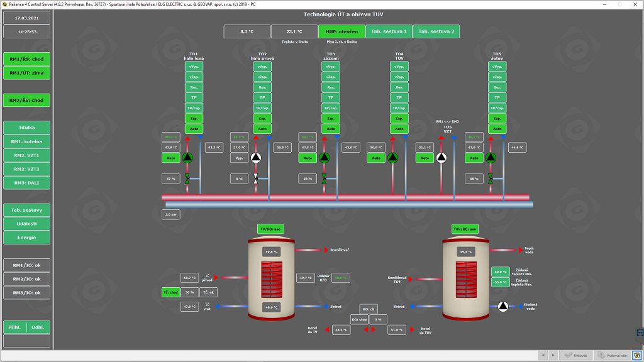
Task: Toggle the TV/RQ: ano button above tank
Action: point(271,229)
